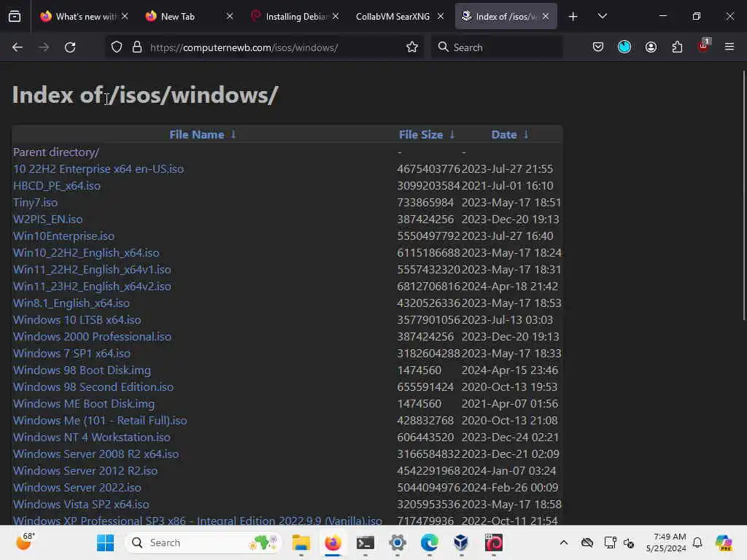Download Windows 98 Second Edition.iso
The width and height of the screenshot is (747, 560).
[93, 386]
